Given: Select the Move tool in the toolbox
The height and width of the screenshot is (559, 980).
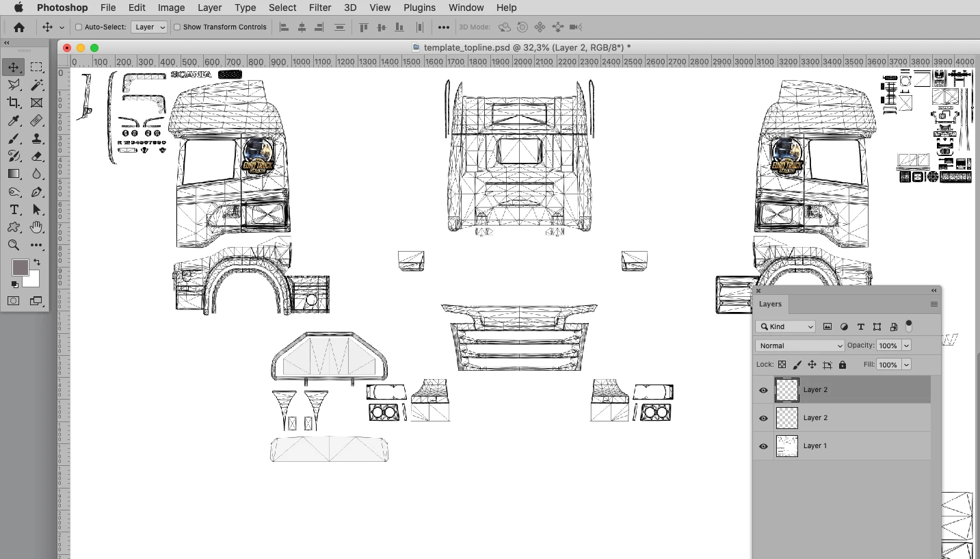Looking at the screenshot, I should click(x=14, y=67).
